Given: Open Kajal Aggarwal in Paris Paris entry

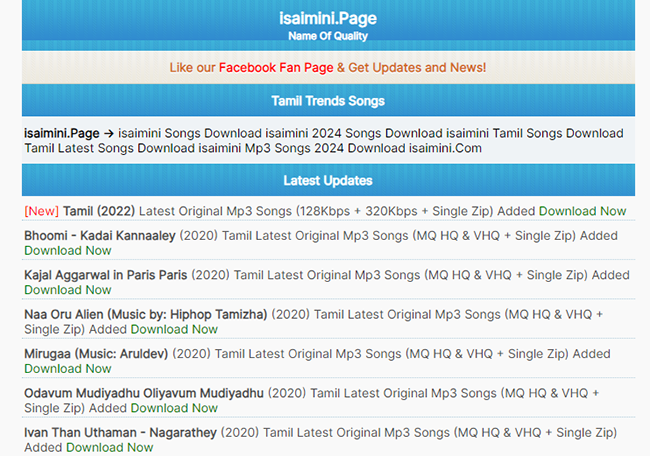Looking at the screenshot, I should tap(106, 275).
